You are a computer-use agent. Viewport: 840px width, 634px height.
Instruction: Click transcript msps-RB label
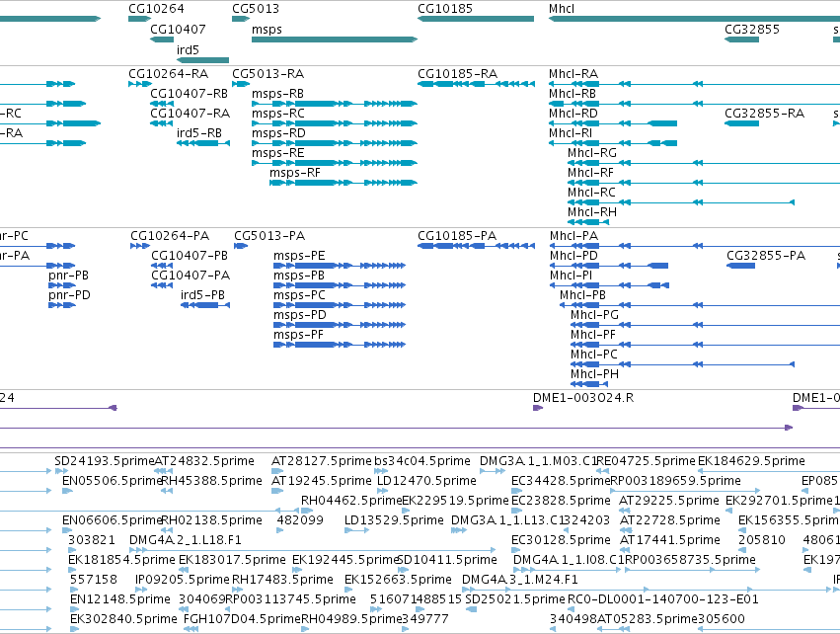(x=278, y=94)
